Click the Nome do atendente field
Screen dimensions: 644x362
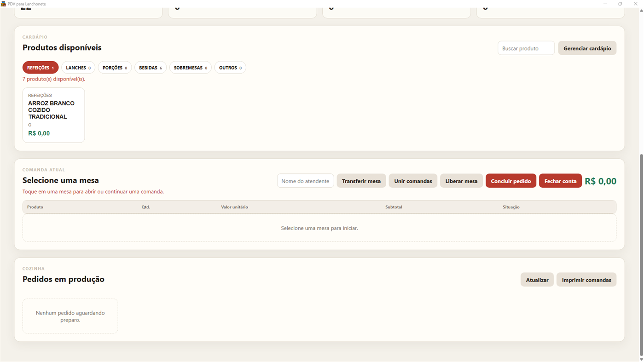306,181
